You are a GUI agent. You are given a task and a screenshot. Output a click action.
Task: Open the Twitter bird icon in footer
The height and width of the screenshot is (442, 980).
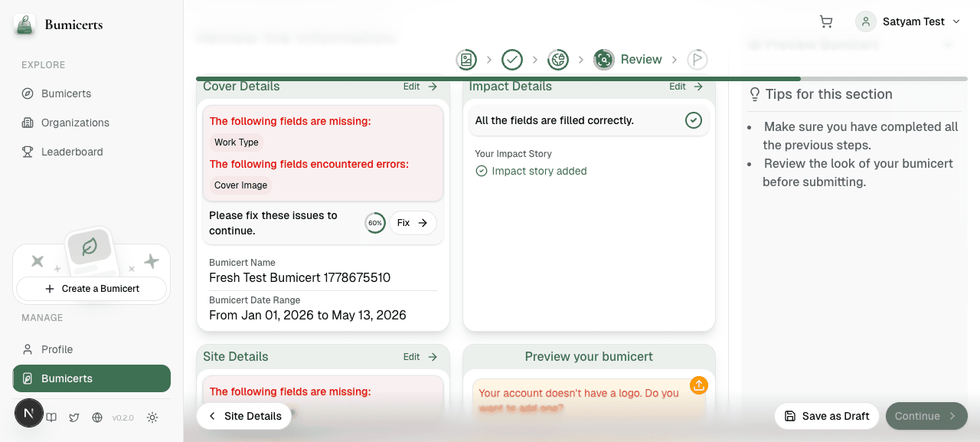(74, 417)
